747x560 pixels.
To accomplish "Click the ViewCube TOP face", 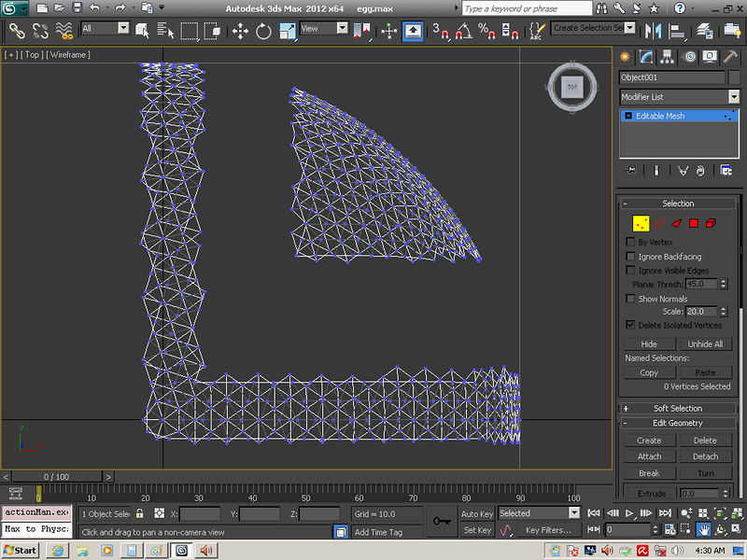I will point(571,88).
